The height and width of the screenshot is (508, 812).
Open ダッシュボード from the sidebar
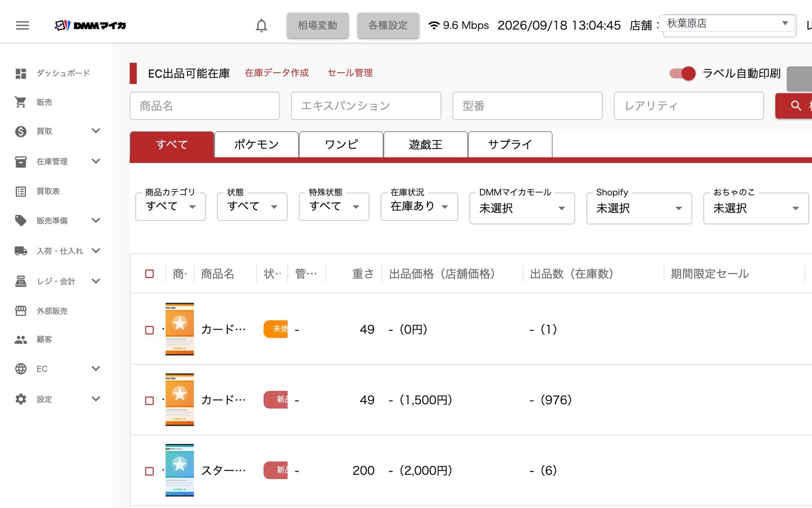click(x=56, y=73)
